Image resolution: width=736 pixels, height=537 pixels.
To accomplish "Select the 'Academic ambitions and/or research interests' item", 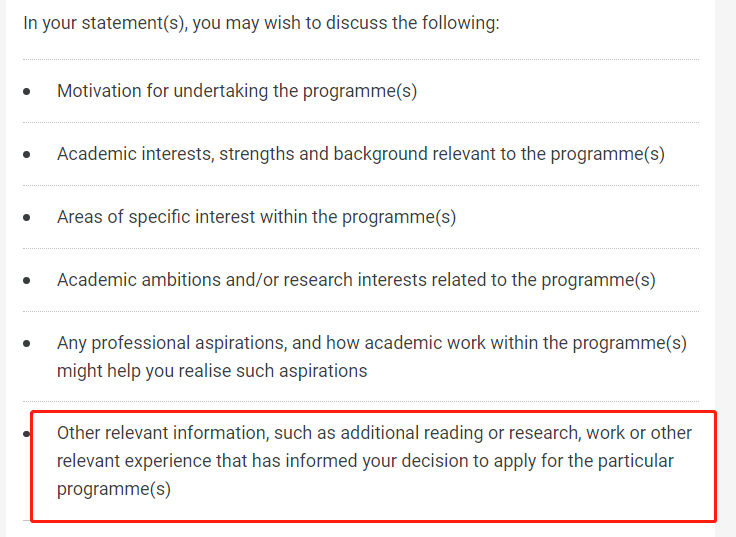I will tap(356, 280).
